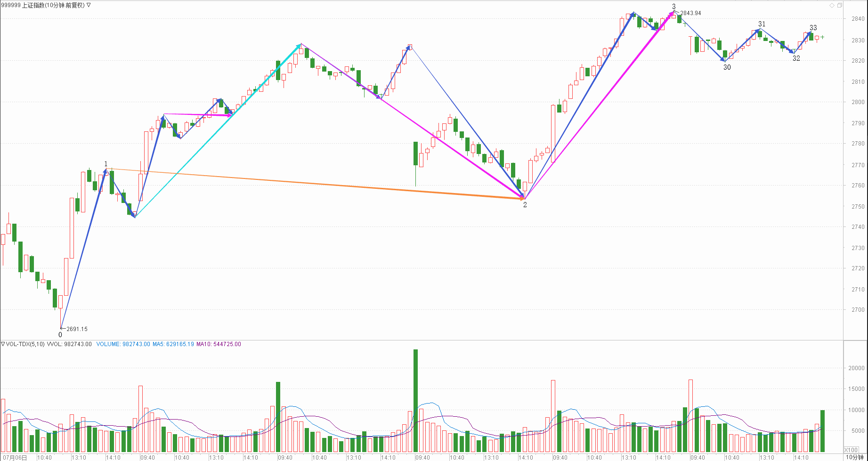
Task: Click the 10分钟 period selector
Action: (x=855, y=457)
